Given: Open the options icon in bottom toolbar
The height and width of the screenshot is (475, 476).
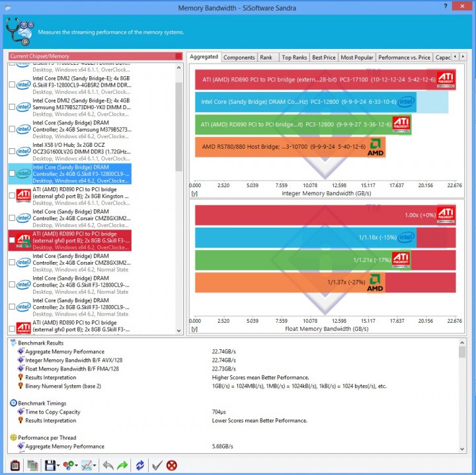Looking at the screenshot, I should (15, 465).
